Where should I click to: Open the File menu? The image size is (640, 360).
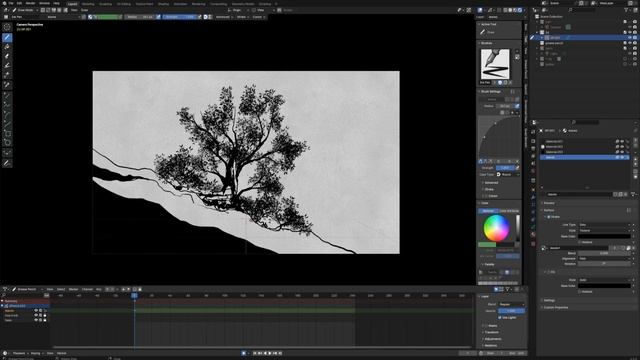pyautogui.click(x=11, y=3)
